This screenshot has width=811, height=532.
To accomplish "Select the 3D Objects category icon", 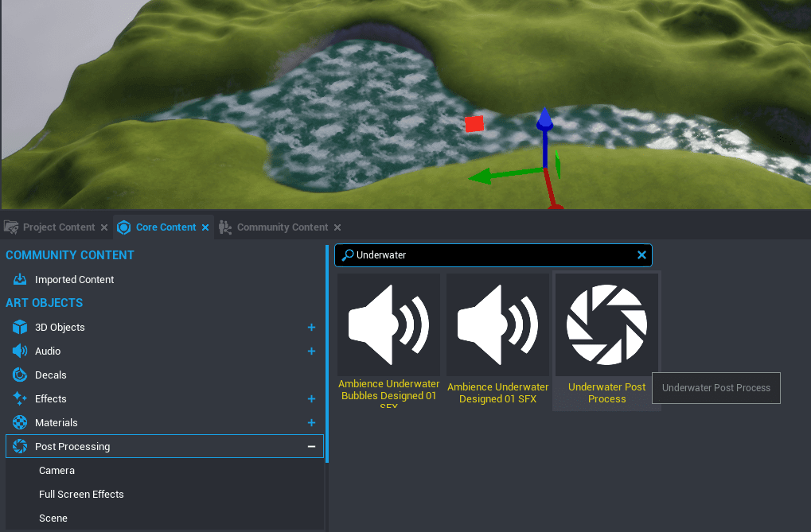I will 19,327.
